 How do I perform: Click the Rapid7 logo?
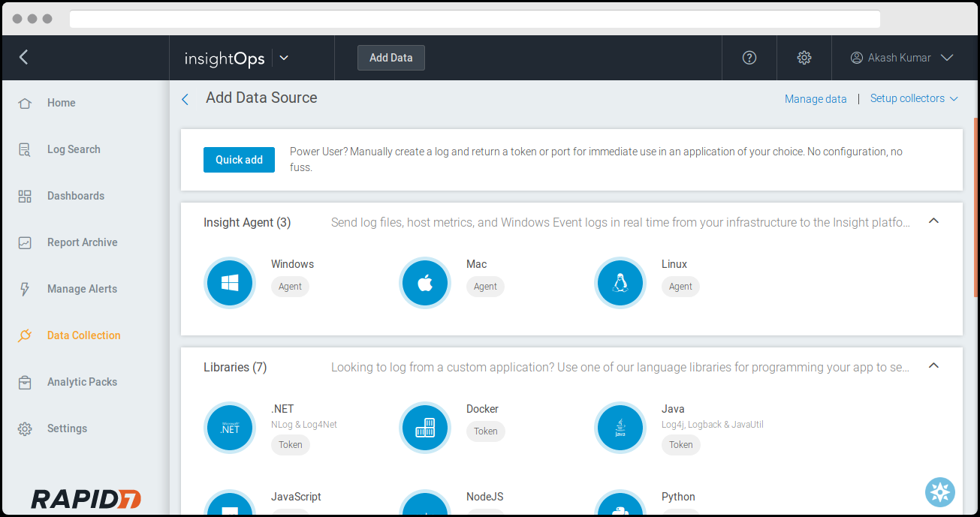tap(86, 499)
